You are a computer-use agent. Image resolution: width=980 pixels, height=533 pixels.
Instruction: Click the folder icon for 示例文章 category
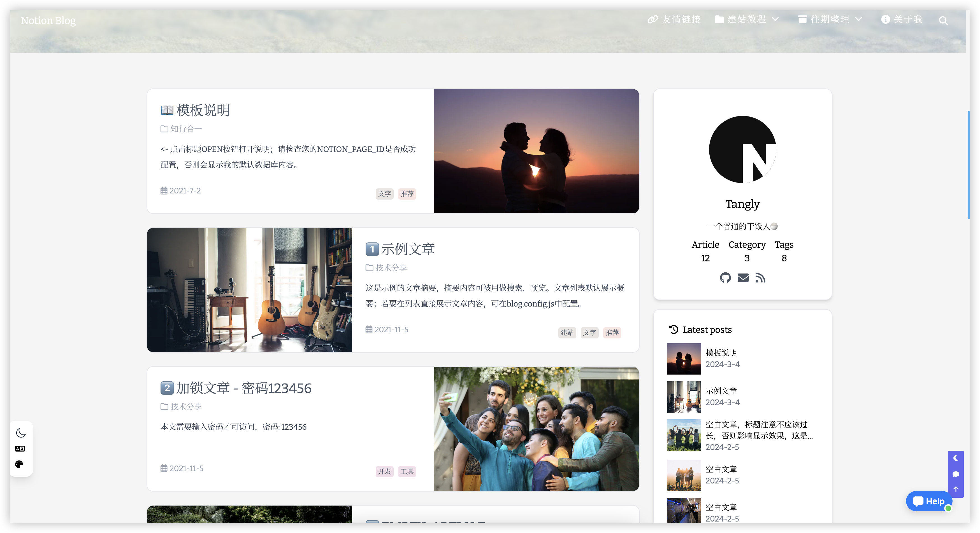(370, 268)
